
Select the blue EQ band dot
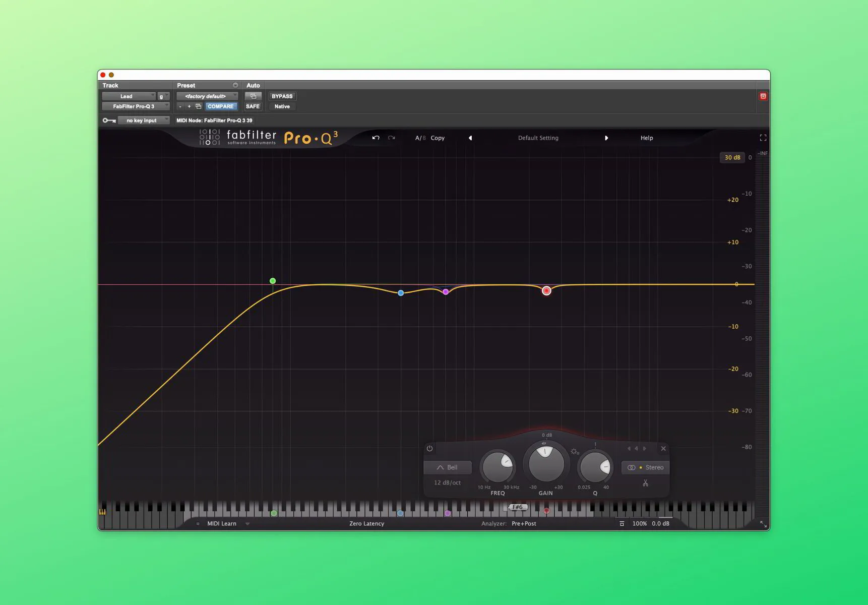pos(401,293)
